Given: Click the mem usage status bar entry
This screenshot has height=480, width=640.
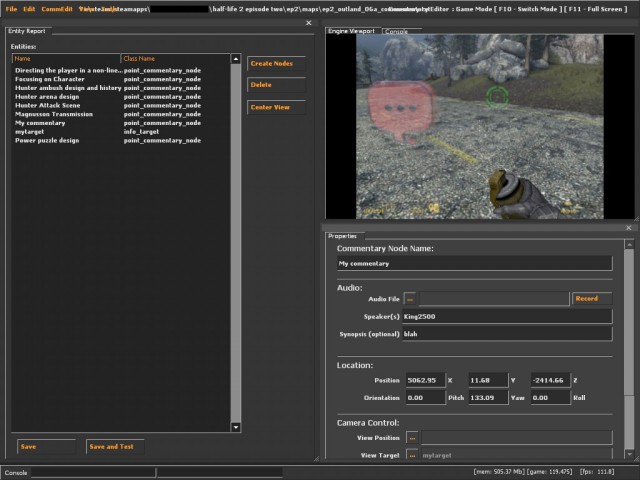Looking at the screenshot, I should pyautogui.click(x=499, y=472).
